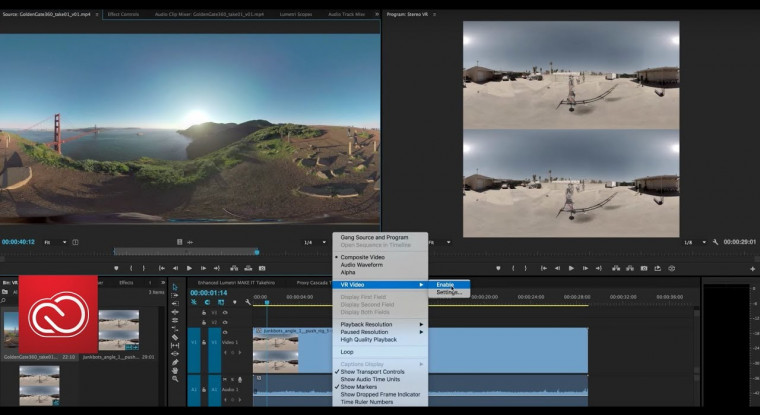Play the Program monitor sequence
This screenshot has height=415, width=760.
[571, 268]
